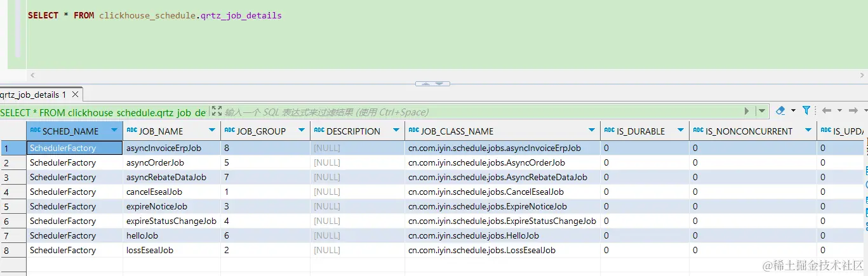
Task: Click the collapse handle between editor and results
Action: pyautogui.click(x=433, y=83)
